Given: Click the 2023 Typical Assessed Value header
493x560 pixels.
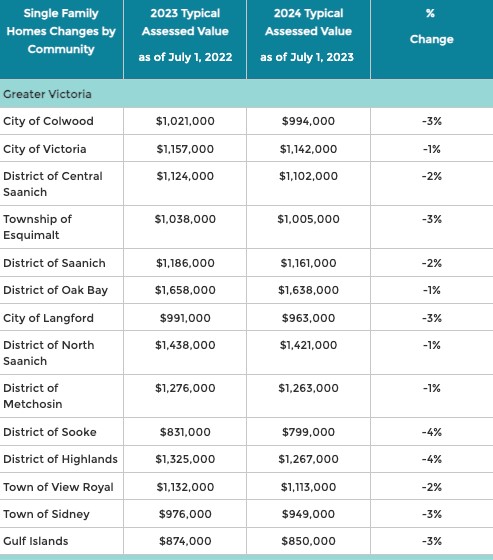Looking at the screenshot, I should 185,35.
